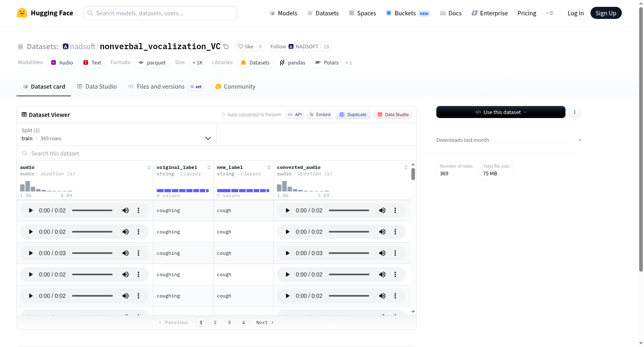Mute the third row's converted_audio player
The height and width of the screenshot is (347, 644).
pos(382,253)
